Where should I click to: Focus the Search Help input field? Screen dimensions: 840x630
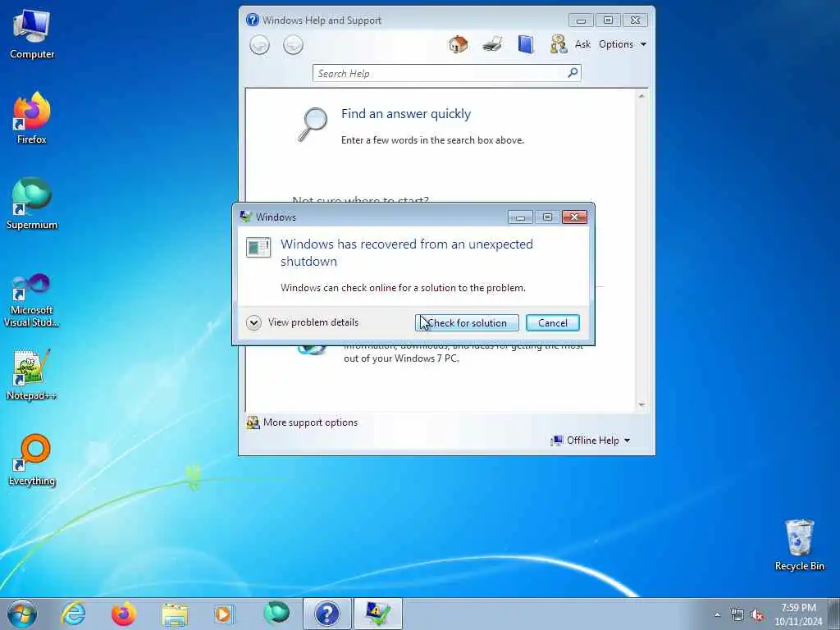441,73
